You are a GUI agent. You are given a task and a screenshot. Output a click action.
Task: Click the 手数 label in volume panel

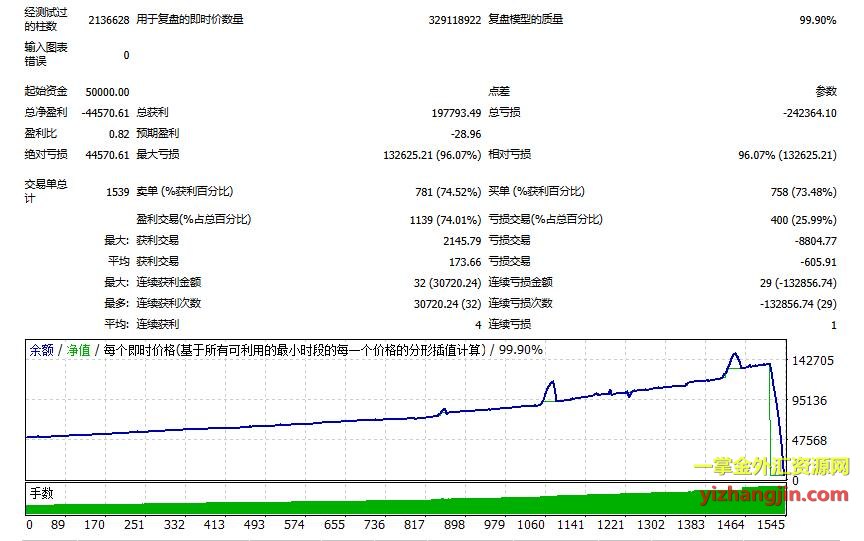(x=41, y=493)
